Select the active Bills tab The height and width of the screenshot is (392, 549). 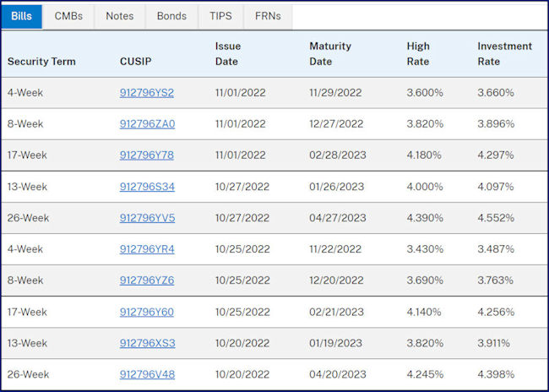[x=21, y=16]
